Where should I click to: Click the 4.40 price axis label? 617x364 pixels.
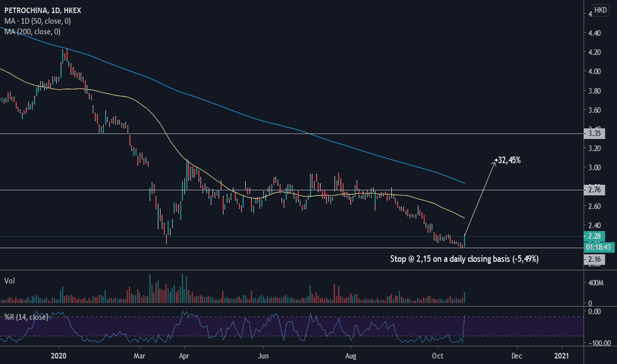pos(594,33)
